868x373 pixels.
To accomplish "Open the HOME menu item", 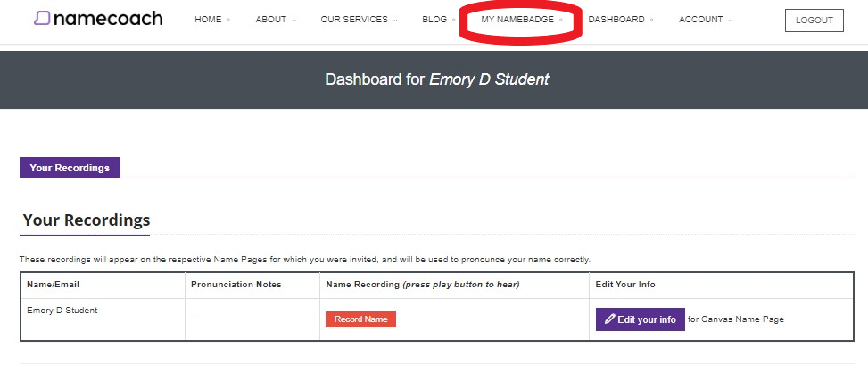I will click(x=208, y=20).
